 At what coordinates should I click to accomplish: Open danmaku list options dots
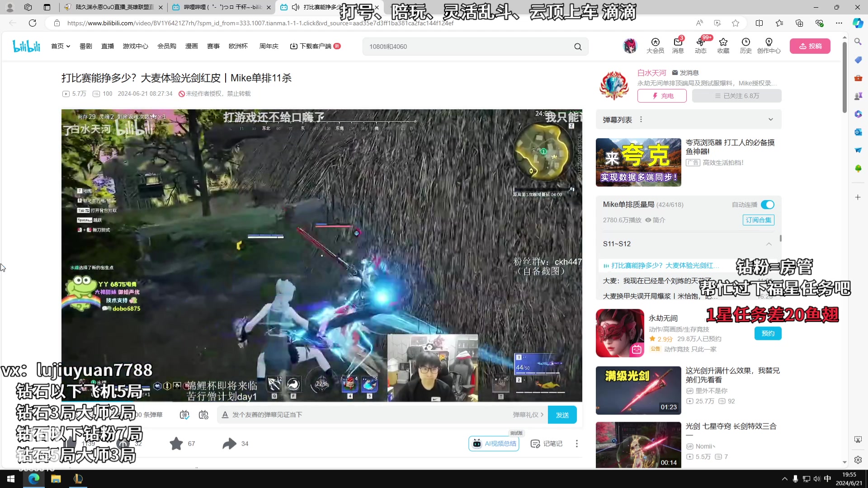[641, 120]
